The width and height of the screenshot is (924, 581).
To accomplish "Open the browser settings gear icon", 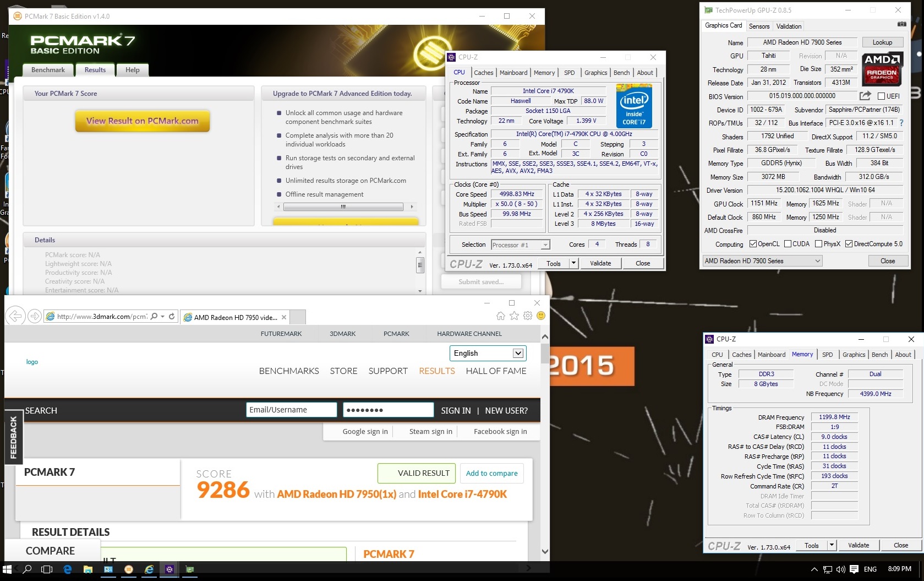I will (527, 316).
